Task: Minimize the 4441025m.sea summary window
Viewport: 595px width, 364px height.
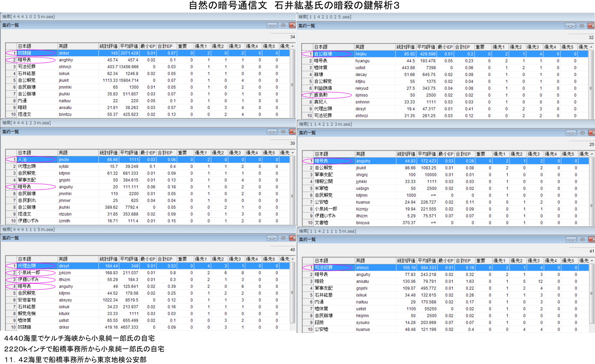Action: point(272,25)
